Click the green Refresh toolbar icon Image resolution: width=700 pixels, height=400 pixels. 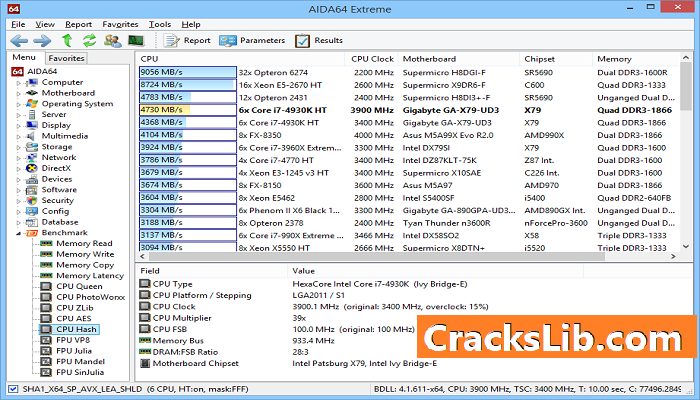pyautogui.click(x=89, y=41)
